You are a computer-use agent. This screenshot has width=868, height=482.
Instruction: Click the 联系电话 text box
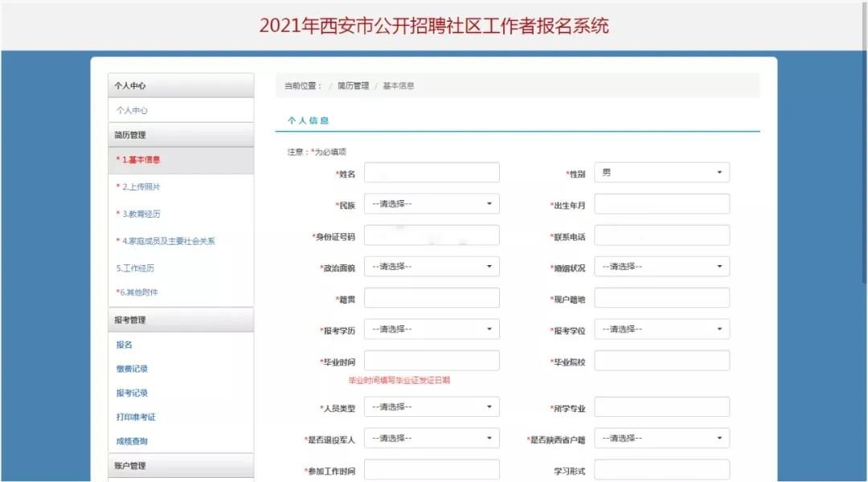click(661, 235)
